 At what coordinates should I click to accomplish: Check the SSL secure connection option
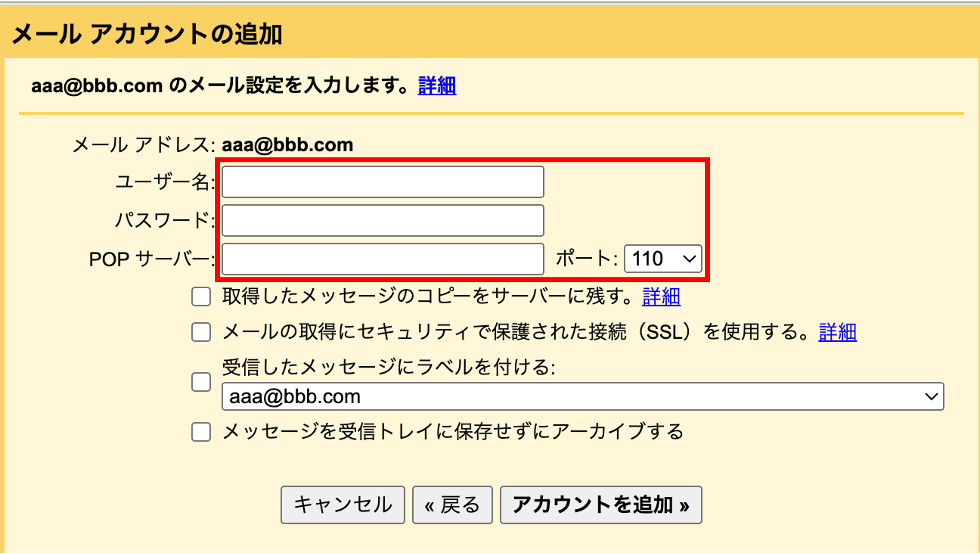tap(201, 332)
